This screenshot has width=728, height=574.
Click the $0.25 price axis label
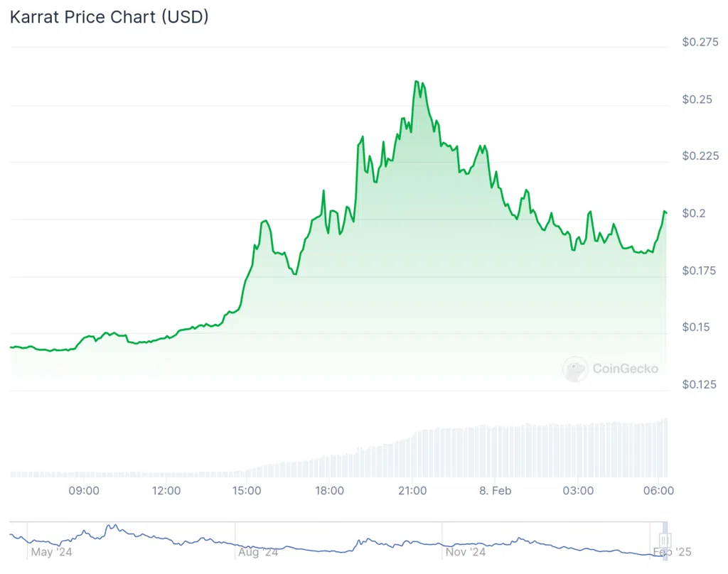697,99
